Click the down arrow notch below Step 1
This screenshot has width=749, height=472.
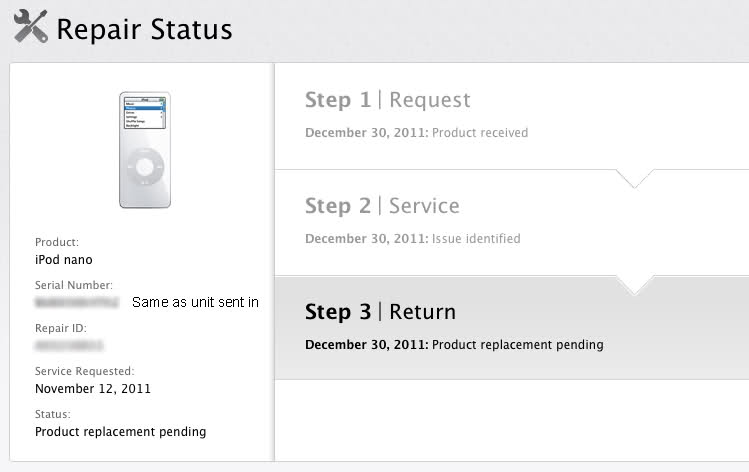tap(635, 179)
